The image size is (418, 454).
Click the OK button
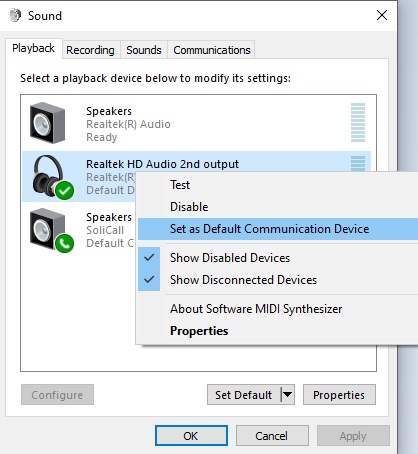click(191, 436)
